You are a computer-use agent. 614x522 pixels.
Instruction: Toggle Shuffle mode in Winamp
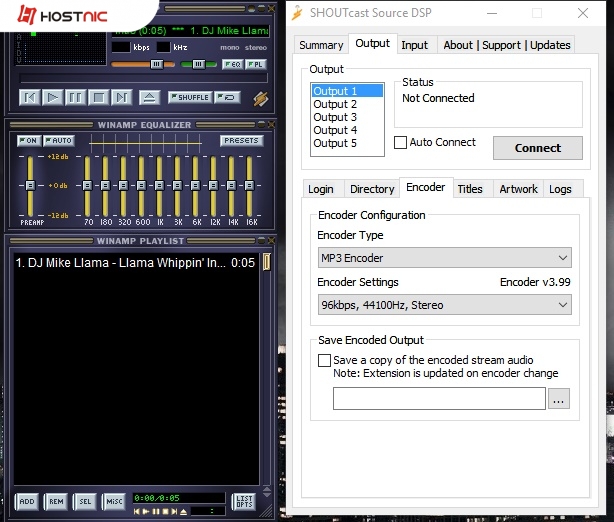pyautogui.click(x=190, y=97)
